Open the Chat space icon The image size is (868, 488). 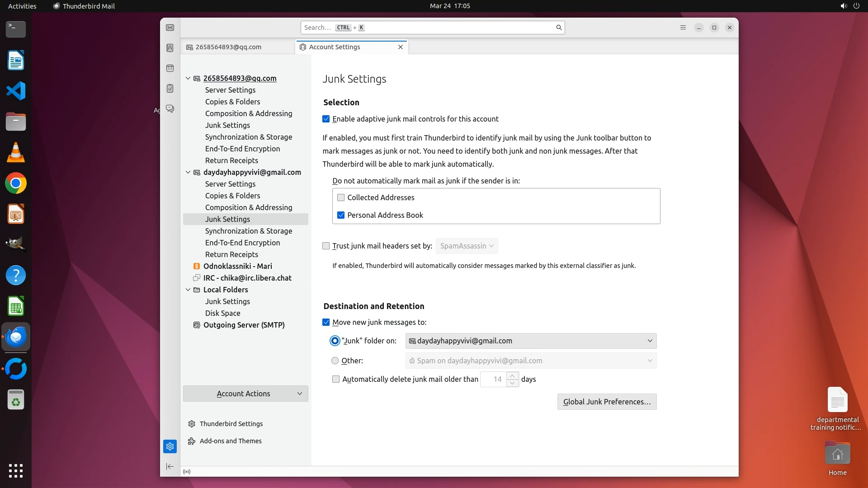pyautogui.click(x=170, y=109)
